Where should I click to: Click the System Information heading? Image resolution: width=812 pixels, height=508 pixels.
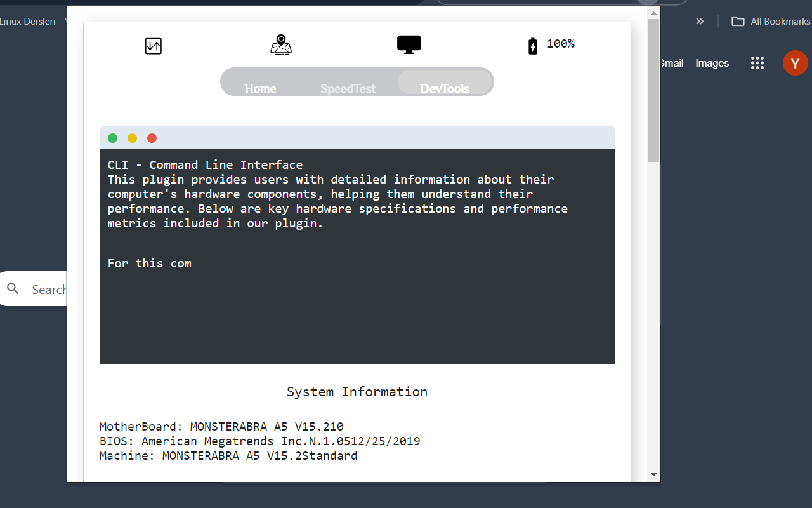pyautogui.click(x=357, y=392)
